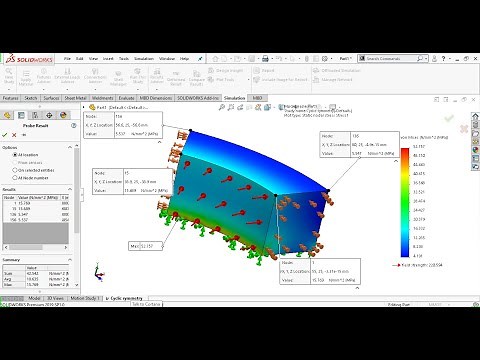Click the Probe Result panel vertical scrollbar
Image resolution: width=480 pixels, height=360 pixels.
click(x=77, y=190)
